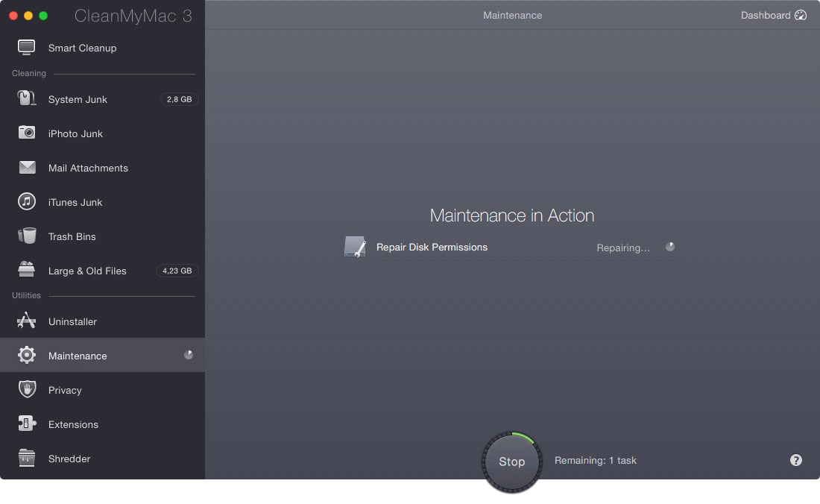Click the Cleaning section header label
Image resolution: width=820 pixels, height=504 pixels.
29,73
